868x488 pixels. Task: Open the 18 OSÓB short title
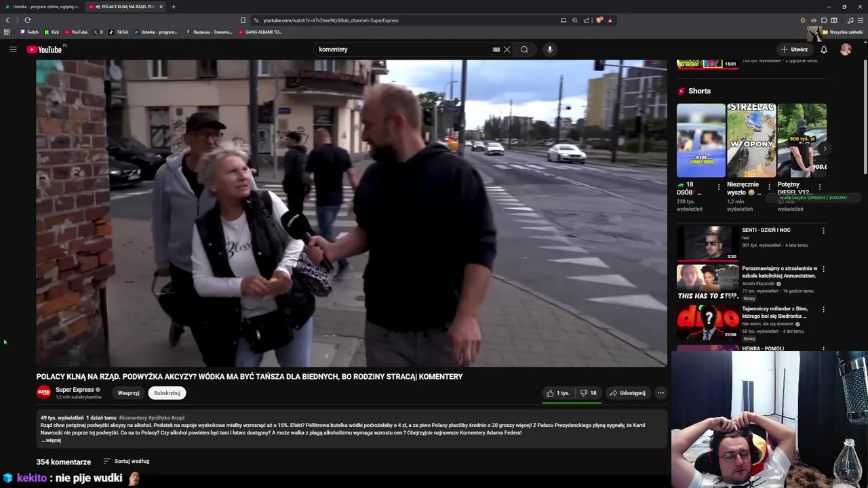tap(689, 188)
